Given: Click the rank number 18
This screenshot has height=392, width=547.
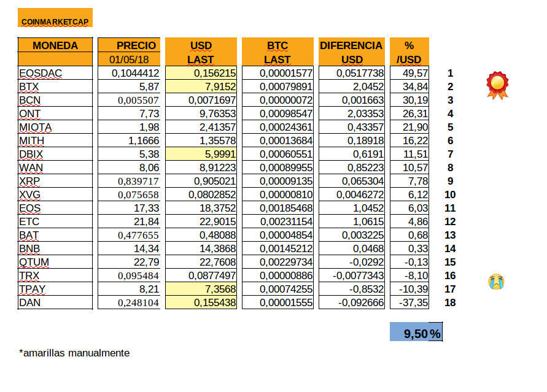Looking at the screenshot, I should [449, 303].
